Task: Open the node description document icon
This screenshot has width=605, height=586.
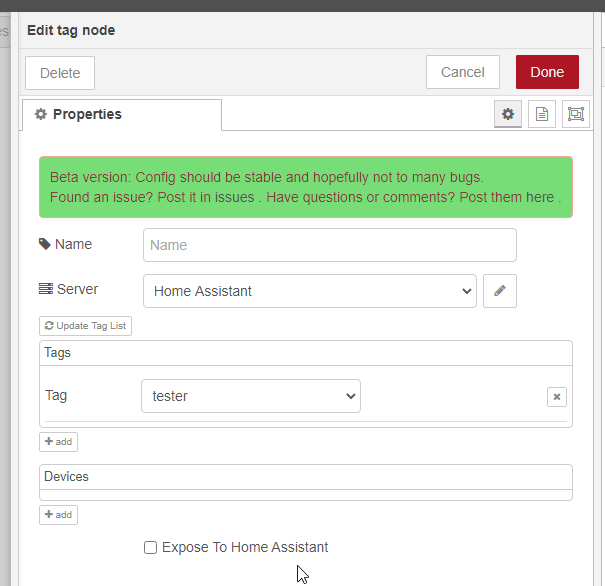Action: click(542, 114)
